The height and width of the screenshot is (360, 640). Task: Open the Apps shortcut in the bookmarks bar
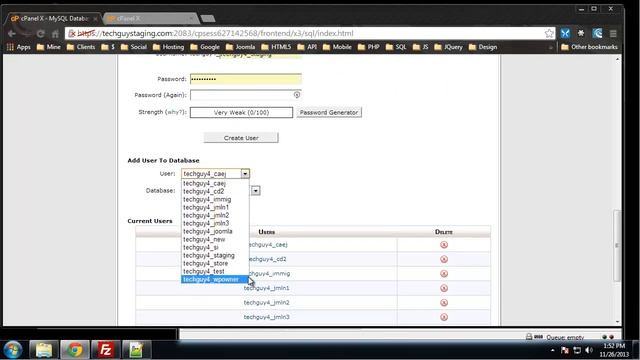[x=19, y=47]
